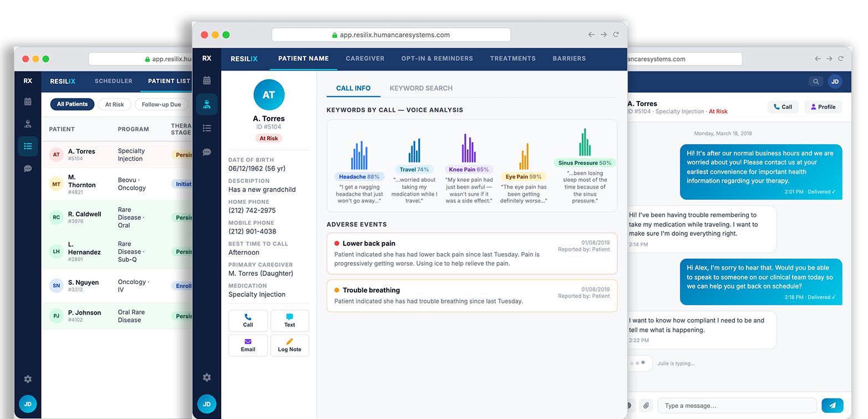868x419 pixels.
Task: Click back arrow in right browser window
Action: (818, 59)
